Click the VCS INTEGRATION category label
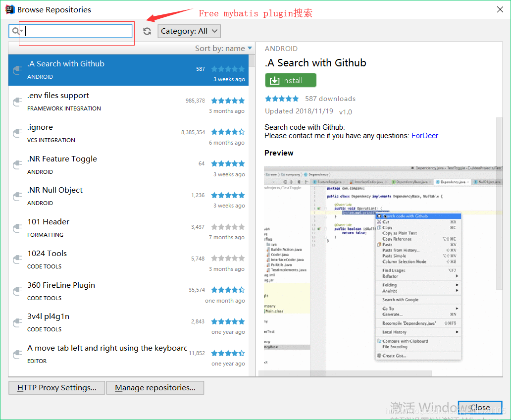Viewport: 511px width, 420px height. [51, 140]
